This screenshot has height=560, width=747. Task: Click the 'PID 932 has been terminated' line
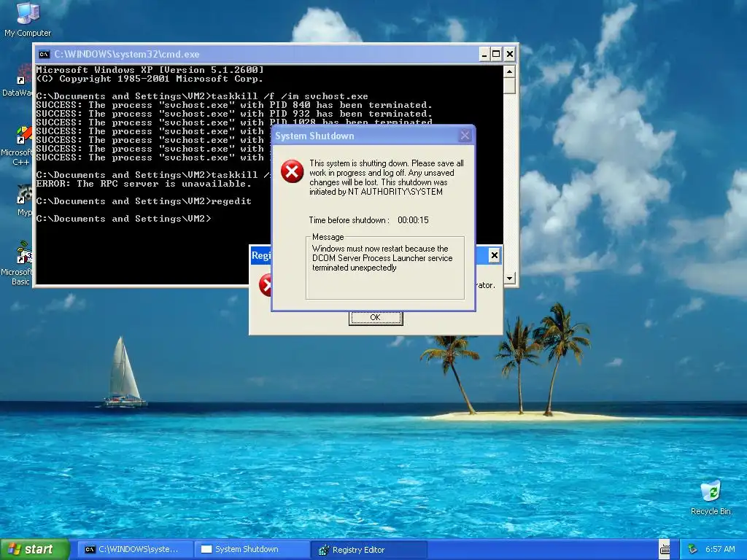(234, 114)
